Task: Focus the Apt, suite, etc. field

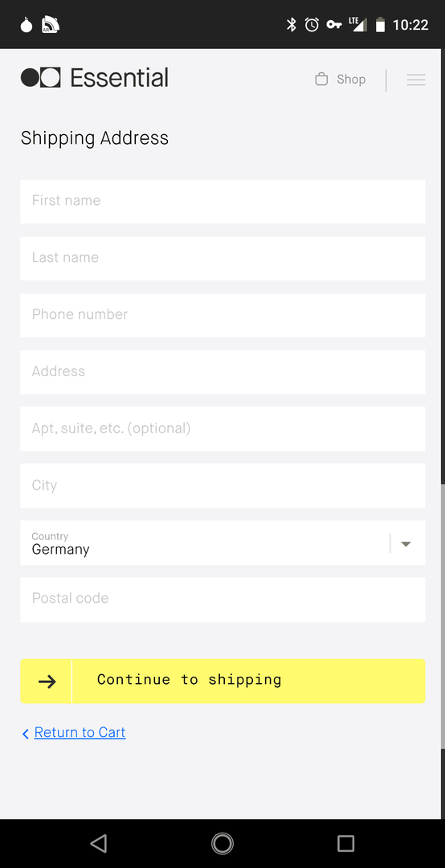Action: pos(222,428)
